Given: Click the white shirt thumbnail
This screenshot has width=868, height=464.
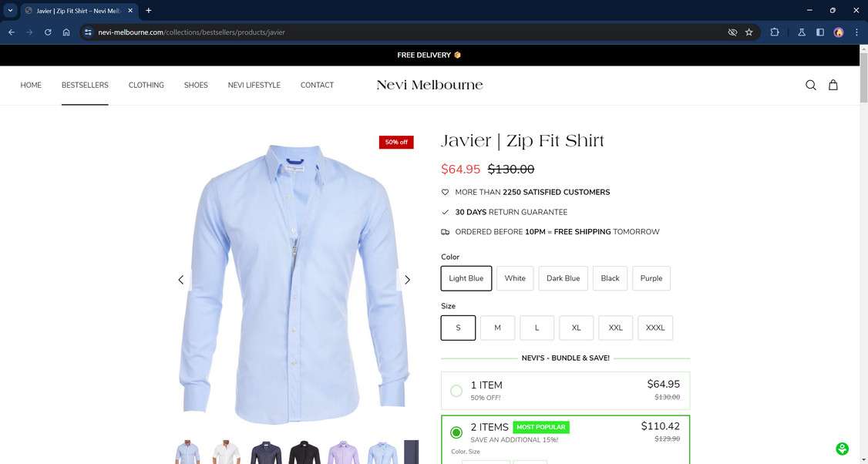Looking at the screenshot, I should click(226, 452).
